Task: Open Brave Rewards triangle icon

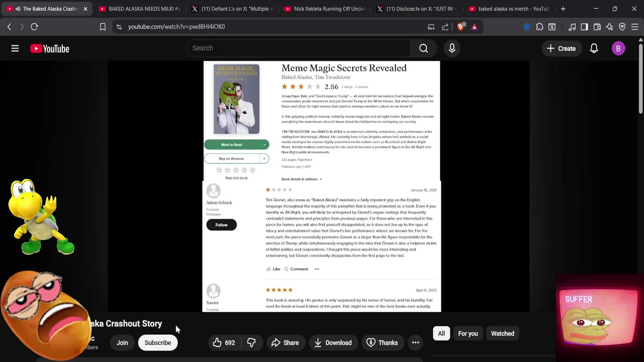Action: coord(474,27)
